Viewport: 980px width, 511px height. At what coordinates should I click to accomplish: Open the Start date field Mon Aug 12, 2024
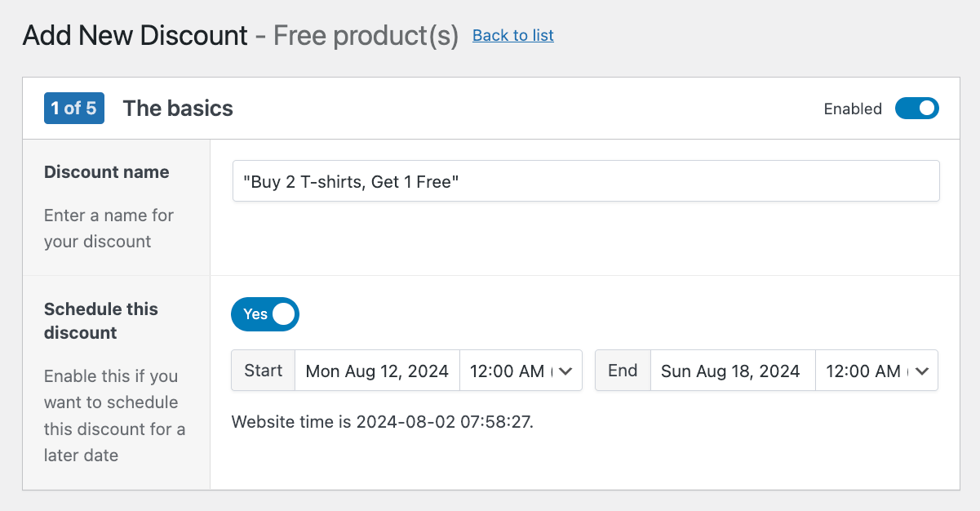(x=377, y=371)
